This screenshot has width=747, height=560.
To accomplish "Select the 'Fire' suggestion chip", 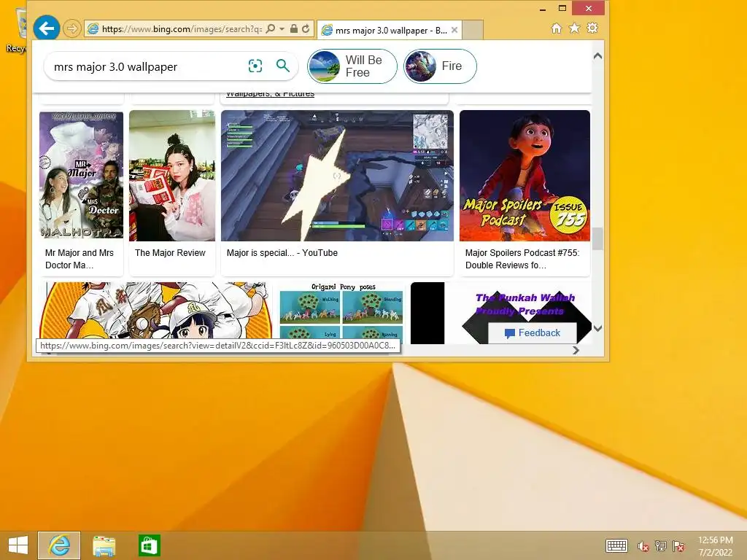I will pos(440,66).
